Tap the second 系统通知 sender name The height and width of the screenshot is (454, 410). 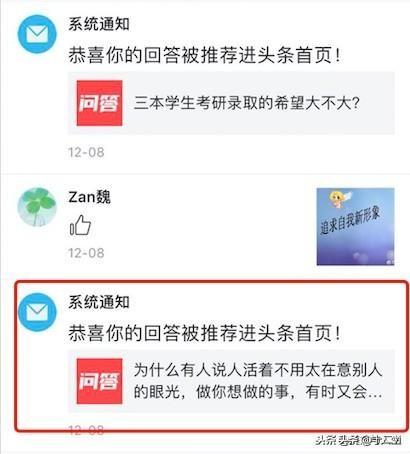tap(99, 302)
